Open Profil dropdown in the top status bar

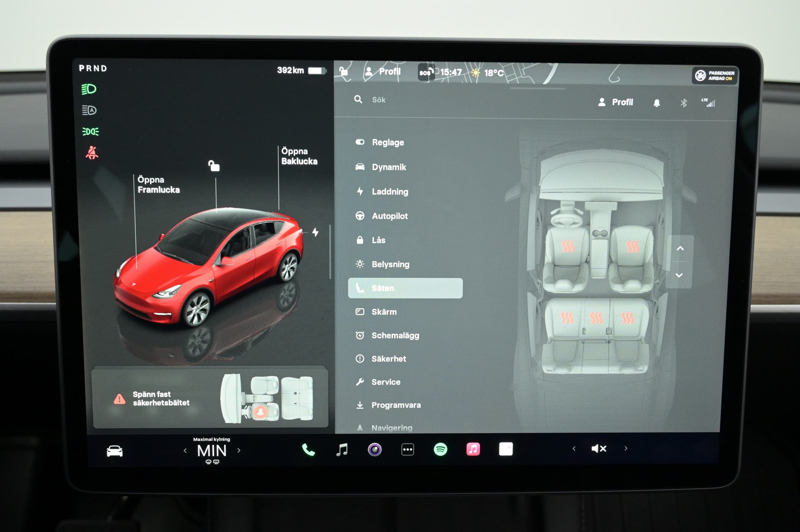click(382, 71)
